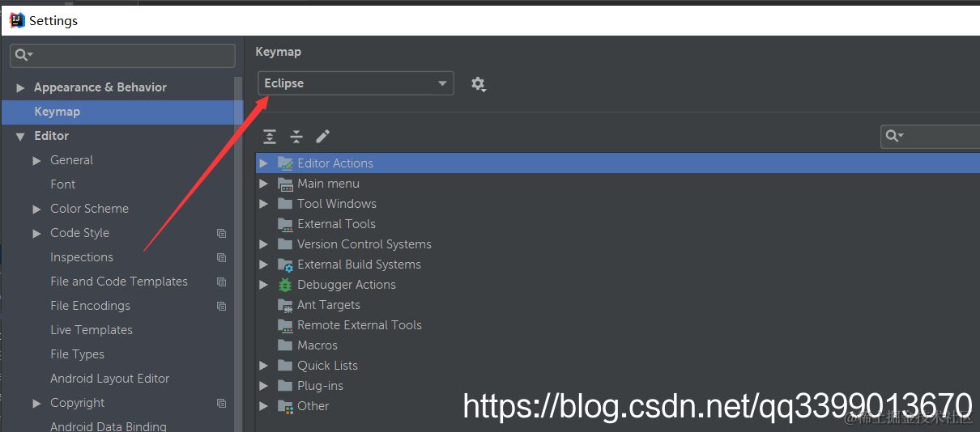This screenshot has width=980, height=432.
Task: Expand the Main menu group
Action: point(263,183)
